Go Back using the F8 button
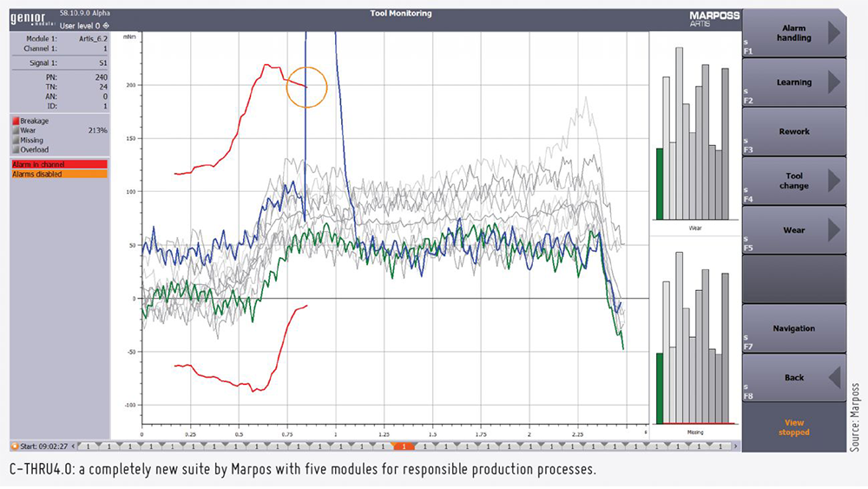Viewport: 868px width, 489px height. point(793,378)
